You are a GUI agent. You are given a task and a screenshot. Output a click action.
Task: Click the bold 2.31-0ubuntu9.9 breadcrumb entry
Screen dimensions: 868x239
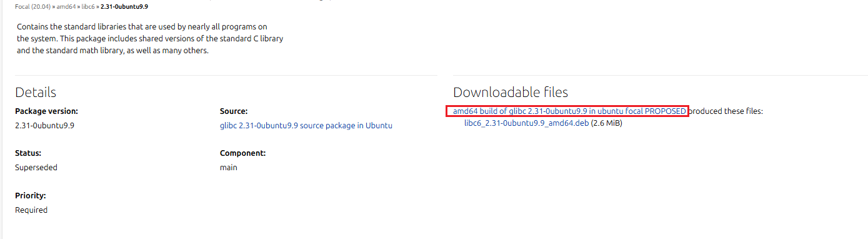pyautogui.click(x=124, y=6)
